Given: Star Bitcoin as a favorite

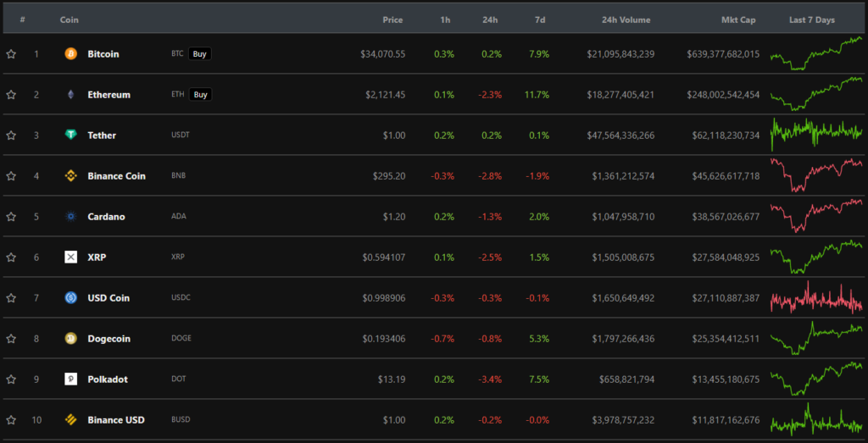Looking at the screenshot, I should point(11,54).
